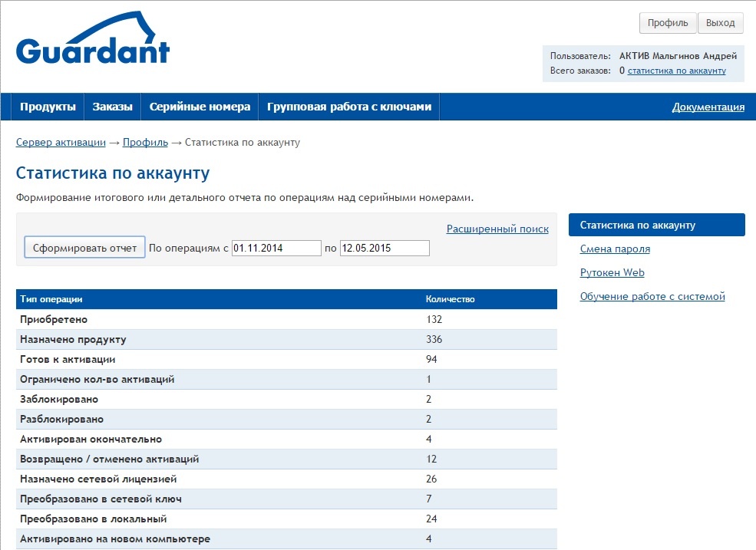Open Рутокен Web sidebar link
756x550 pixels.
612,273
